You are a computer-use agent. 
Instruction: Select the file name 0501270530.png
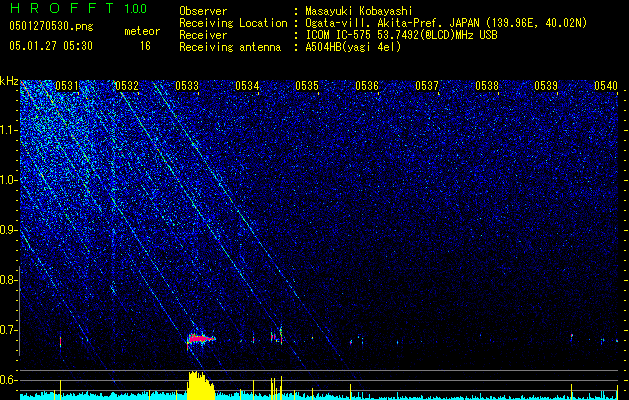coord(51,27)
